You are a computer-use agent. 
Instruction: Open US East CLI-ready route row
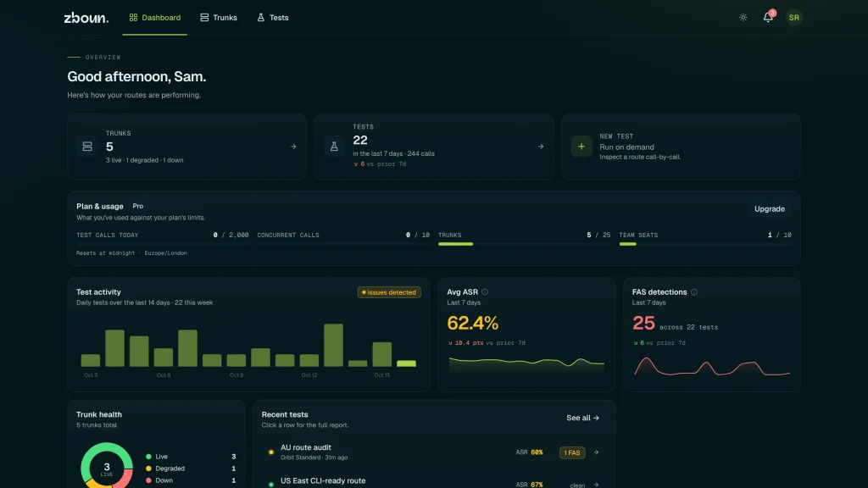pos(434,482)
